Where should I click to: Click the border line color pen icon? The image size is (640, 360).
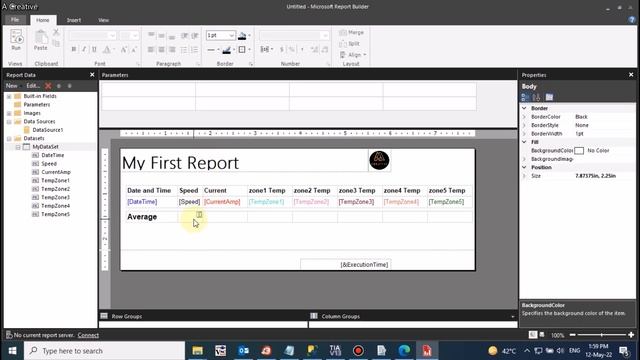(x=227, y=50)
